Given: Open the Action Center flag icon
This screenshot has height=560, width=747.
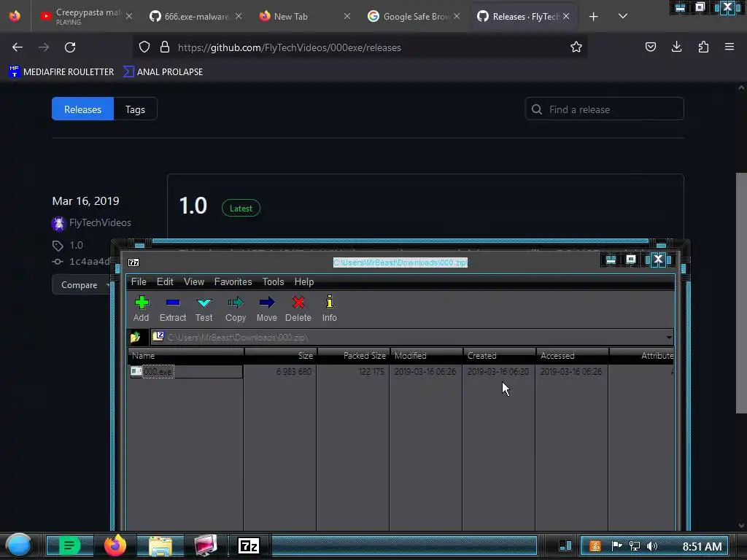Looking at the screenshot, I should tap(616, 546).
